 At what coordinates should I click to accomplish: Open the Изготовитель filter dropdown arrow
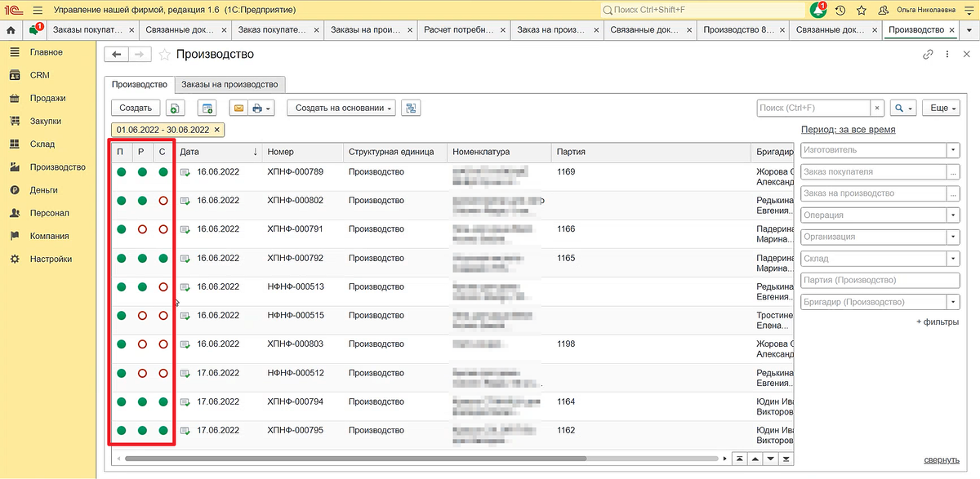[952, 150]
